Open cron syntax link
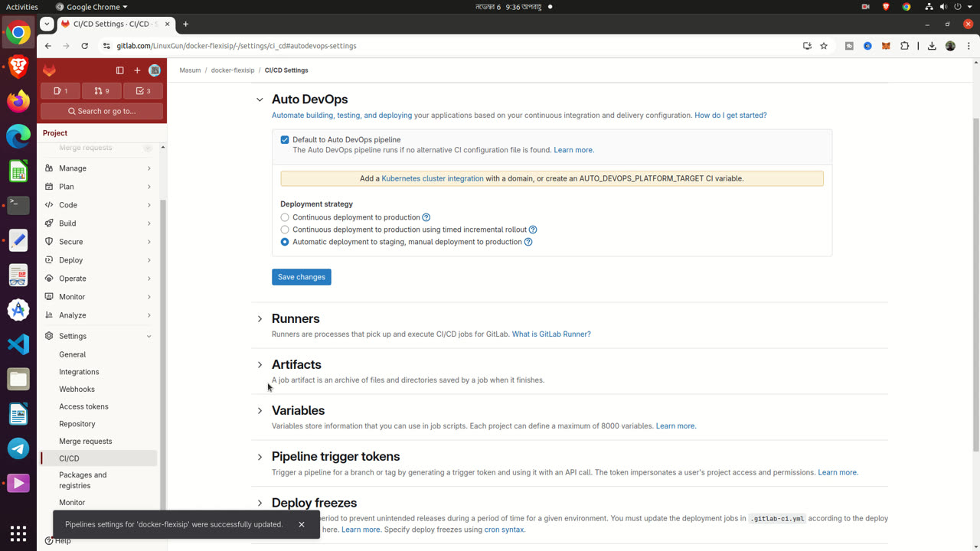 (504, 530)
